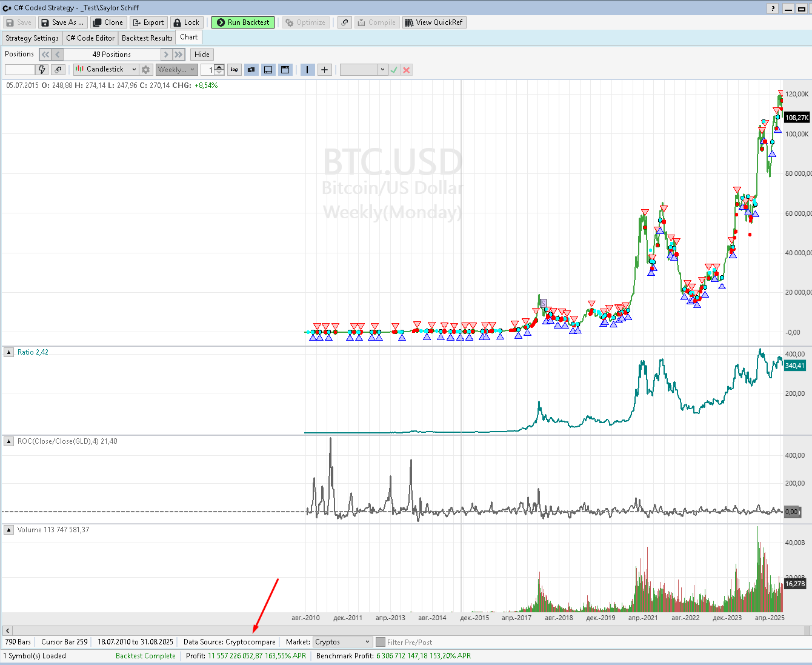Jump to the last position with double arrow
Screen dimensions: 812x665
pos(179,55)
